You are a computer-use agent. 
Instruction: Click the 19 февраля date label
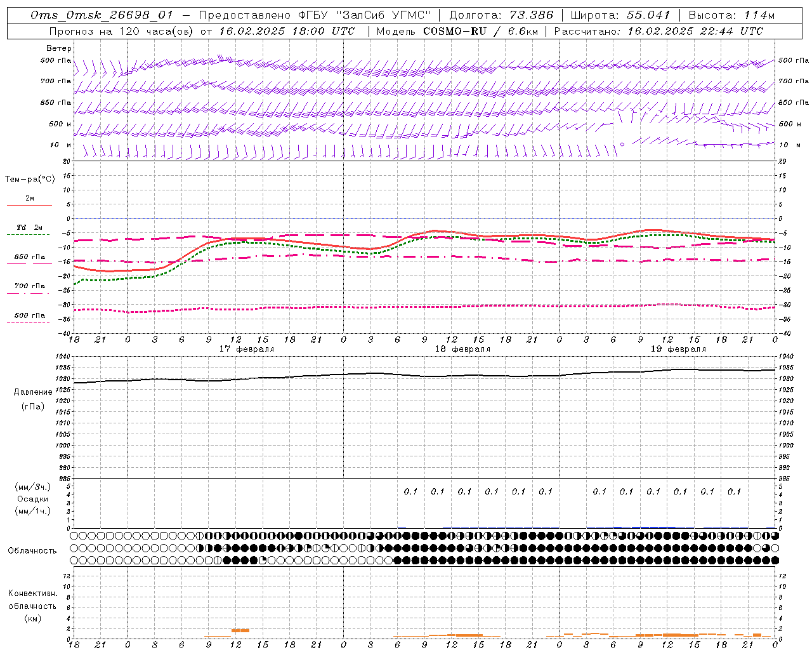(x=678, y=349)
